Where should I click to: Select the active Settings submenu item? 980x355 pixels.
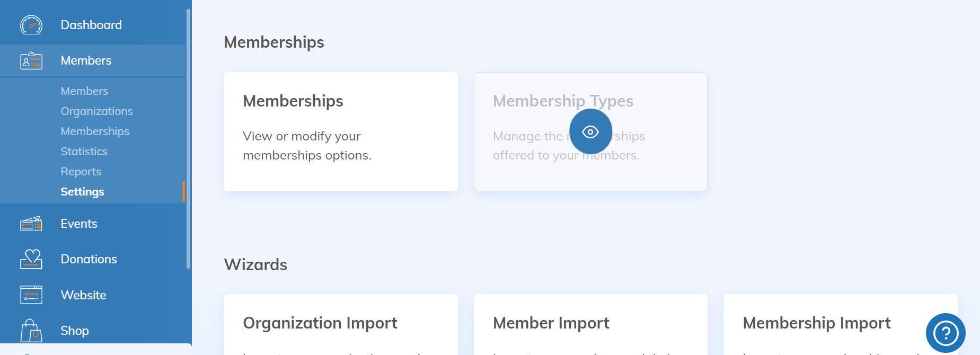click(x=82, y=192)
